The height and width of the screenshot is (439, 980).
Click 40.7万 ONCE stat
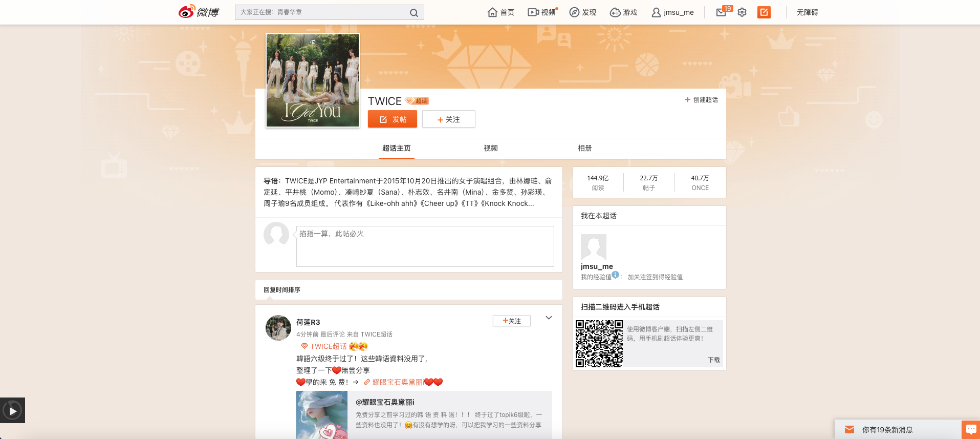click(700, 182)
